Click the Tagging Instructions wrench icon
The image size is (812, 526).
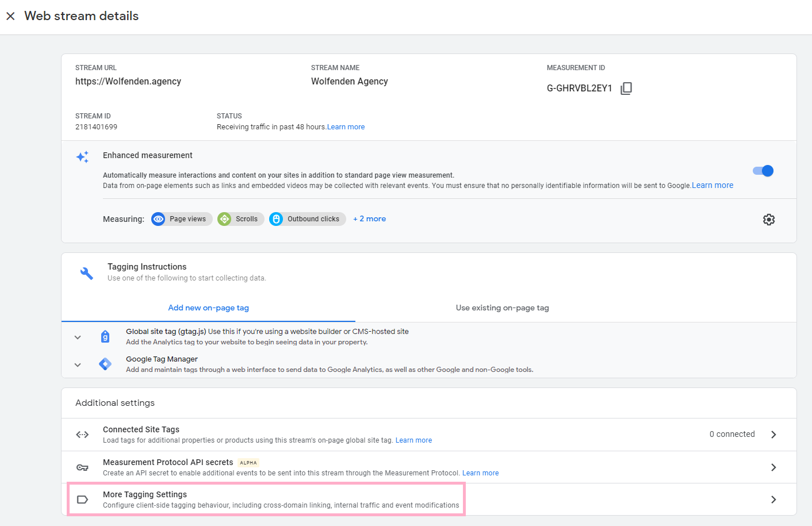[x=86, y=273]
